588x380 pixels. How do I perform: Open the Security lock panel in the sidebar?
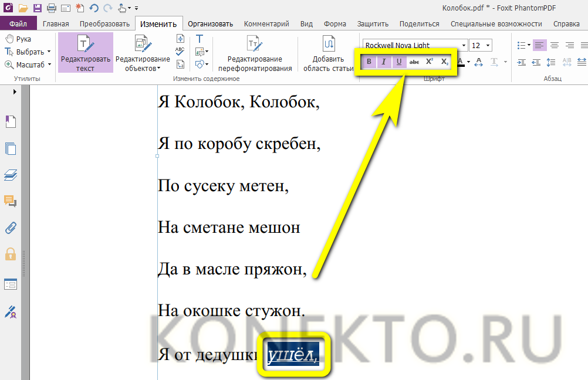coord(11,254)
